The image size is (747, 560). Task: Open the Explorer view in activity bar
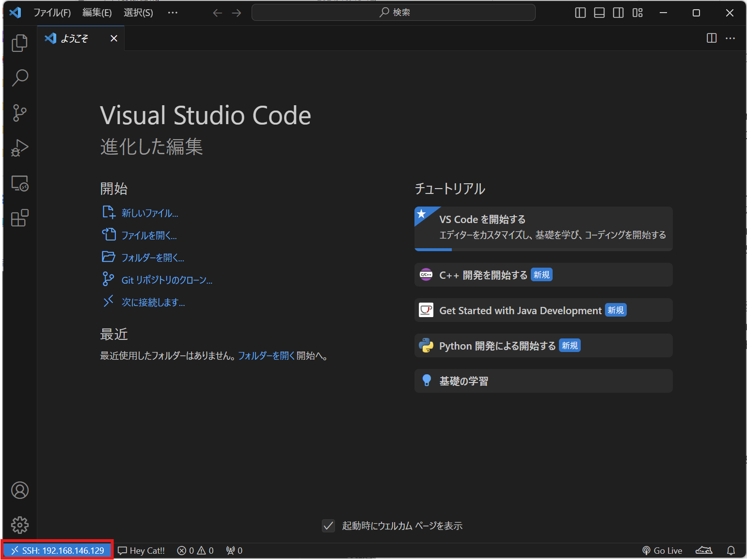[20, 43]
